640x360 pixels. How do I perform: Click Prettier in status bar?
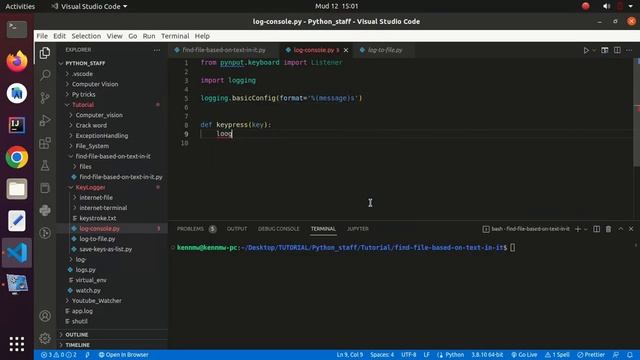click(x=591, y=355)
